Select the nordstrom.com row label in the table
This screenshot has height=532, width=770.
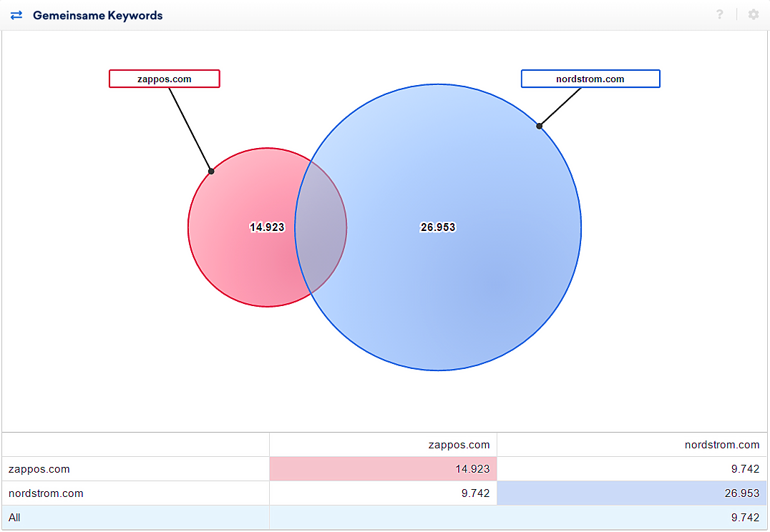coord(46,493)
